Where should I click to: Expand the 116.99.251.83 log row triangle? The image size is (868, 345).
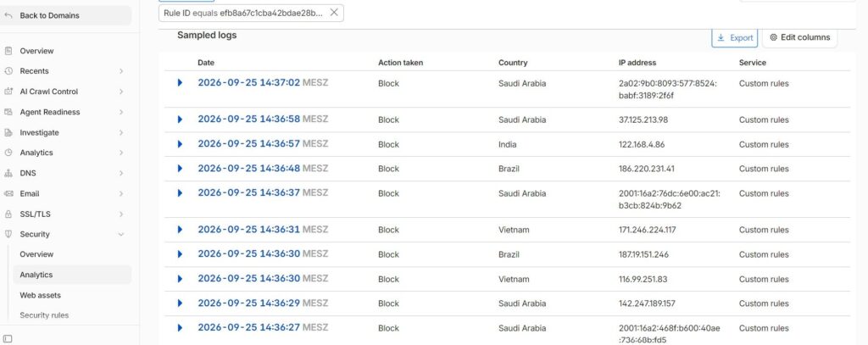click(180, 279)
